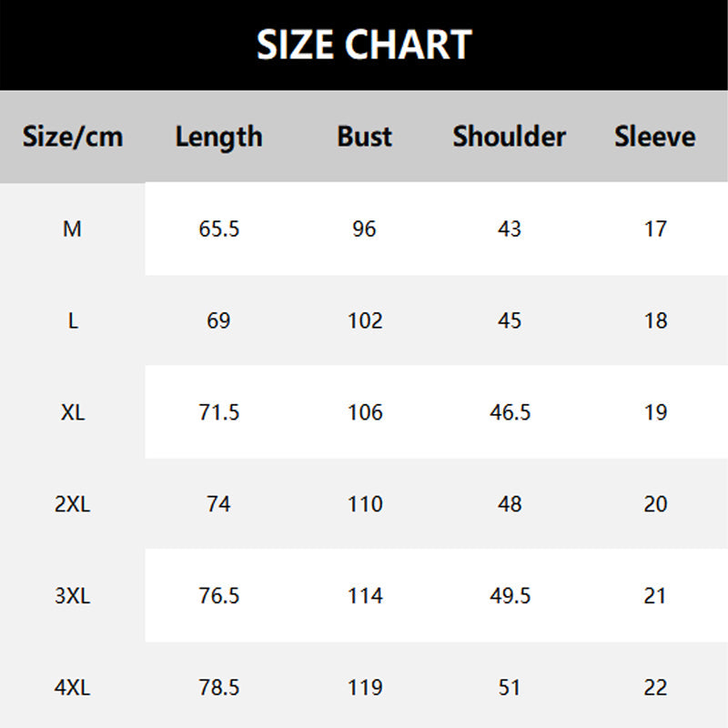Select the 20 sleeve value for 2XL

[655, 504]
